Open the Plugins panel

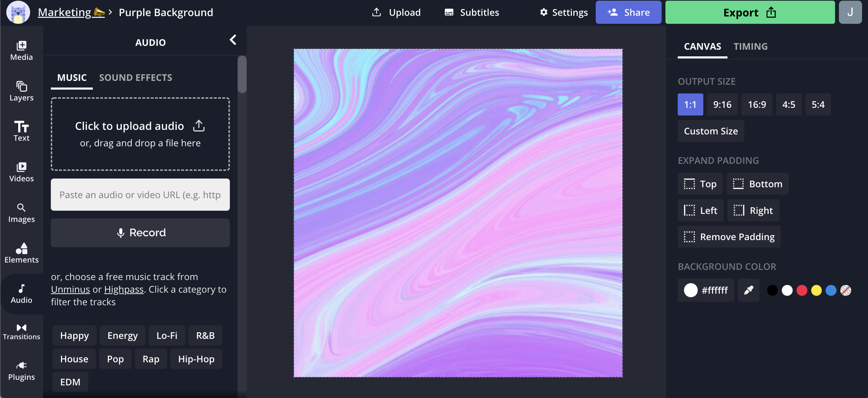click(x=21, y=371)
